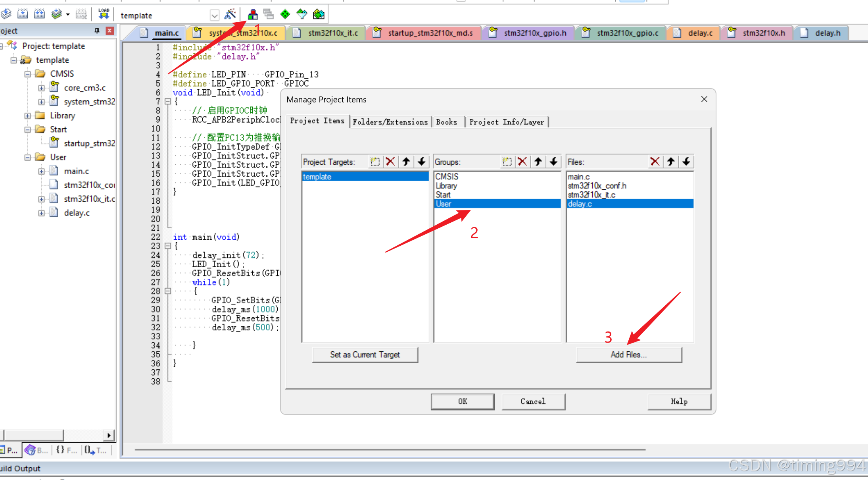Add new group in Groups list

tap(507, 162)
